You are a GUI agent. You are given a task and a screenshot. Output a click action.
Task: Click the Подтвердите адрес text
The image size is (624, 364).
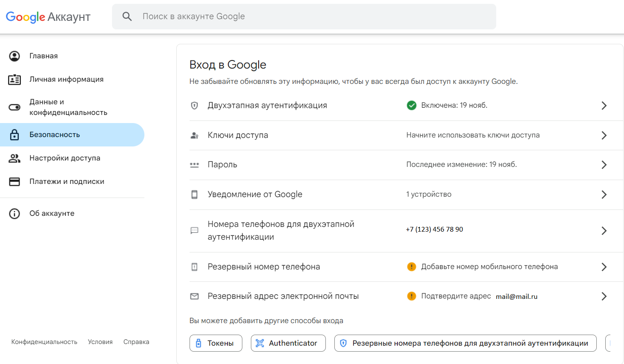coord(456,296)
